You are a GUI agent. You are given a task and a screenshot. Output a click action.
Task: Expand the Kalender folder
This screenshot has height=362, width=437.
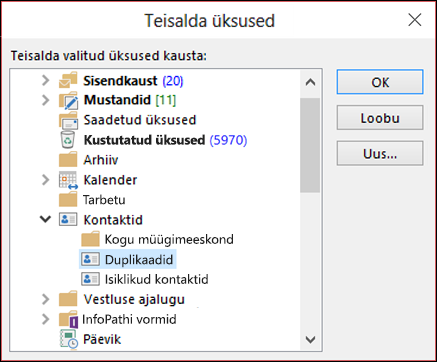coord(45,180)
